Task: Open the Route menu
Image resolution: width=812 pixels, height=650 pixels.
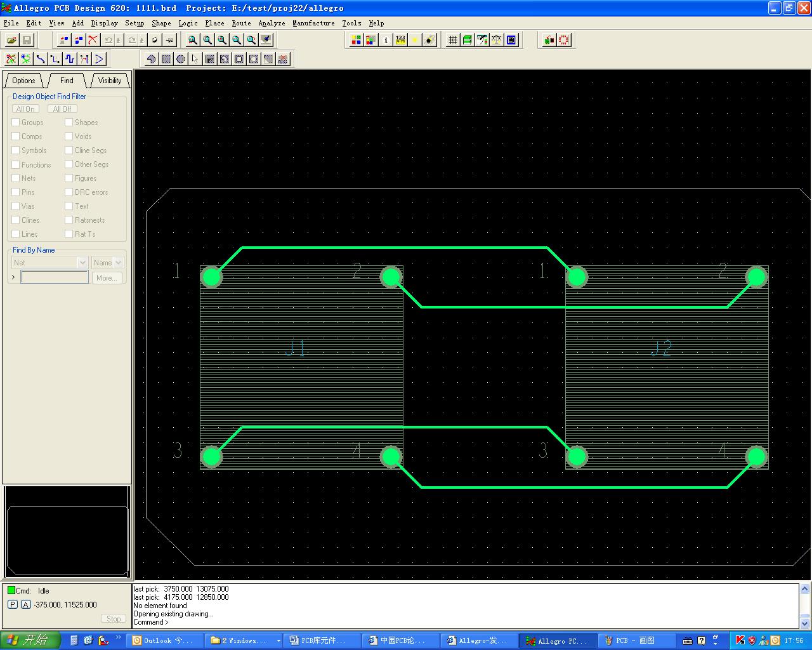Action: pos(241,23)
